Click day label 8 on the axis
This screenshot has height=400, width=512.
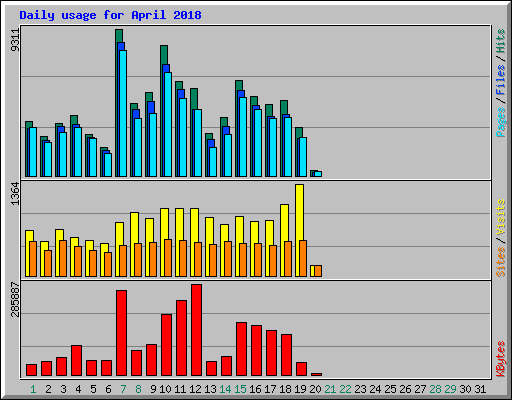[x=138, y=389]
